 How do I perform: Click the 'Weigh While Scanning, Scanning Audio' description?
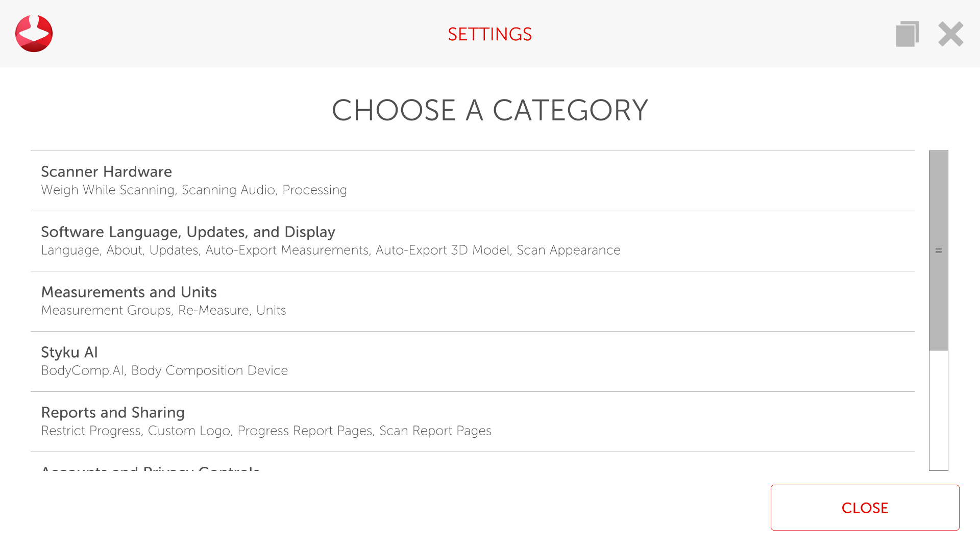pyautogui.click(x=194, y=190)
